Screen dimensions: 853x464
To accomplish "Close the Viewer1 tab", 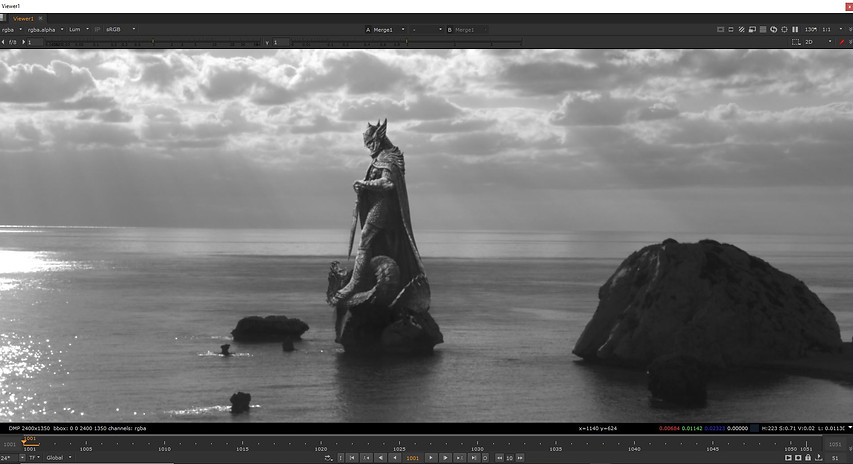I will [x=40, y=18].
